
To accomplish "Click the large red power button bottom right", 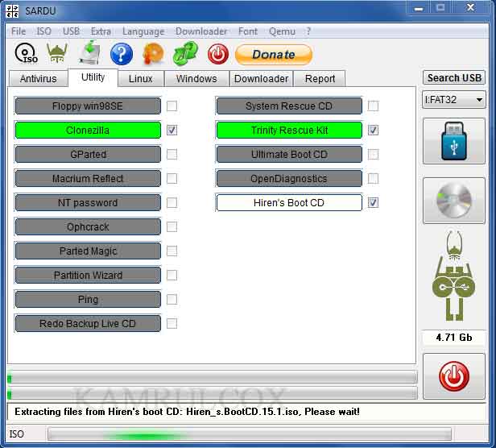I will click(x=454, y=376).
